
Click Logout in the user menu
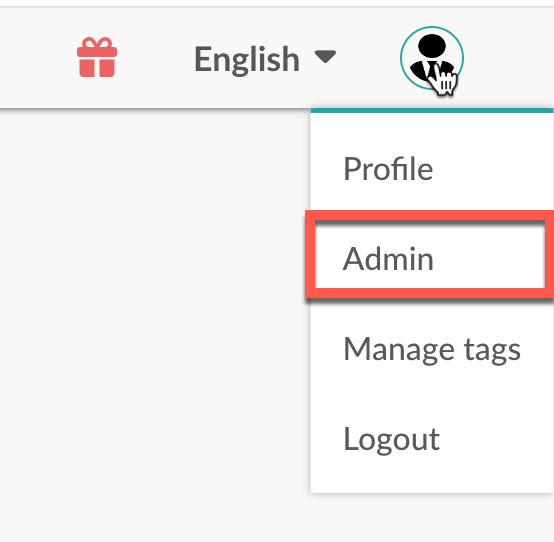click(x=432, y=439)
